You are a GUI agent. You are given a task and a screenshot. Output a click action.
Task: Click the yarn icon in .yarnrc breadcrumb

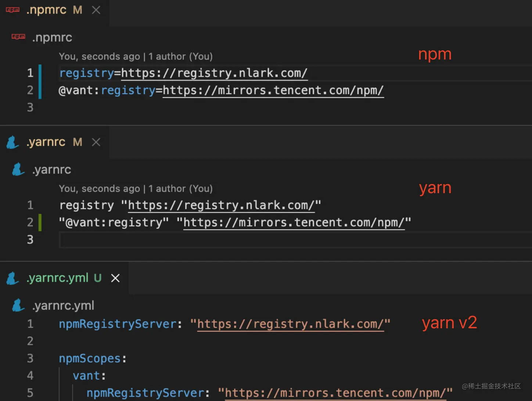(18, 169)
